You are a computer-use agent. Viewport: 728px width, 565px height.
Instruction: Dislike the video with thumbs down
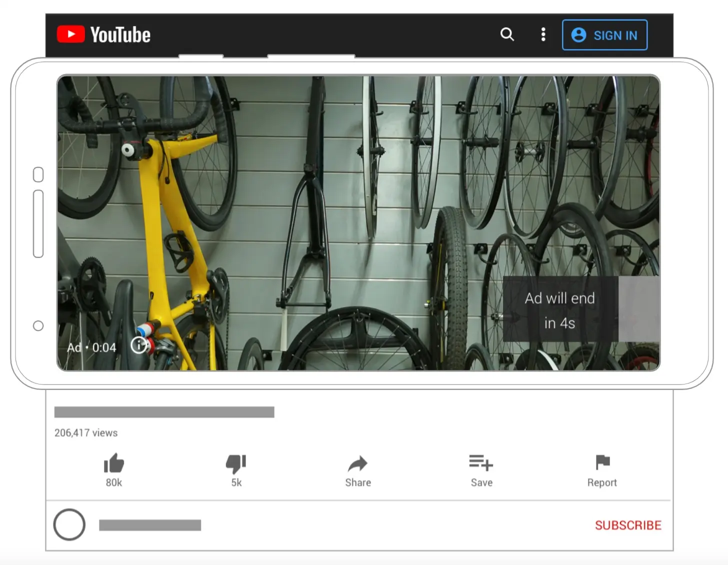[236, 463]
